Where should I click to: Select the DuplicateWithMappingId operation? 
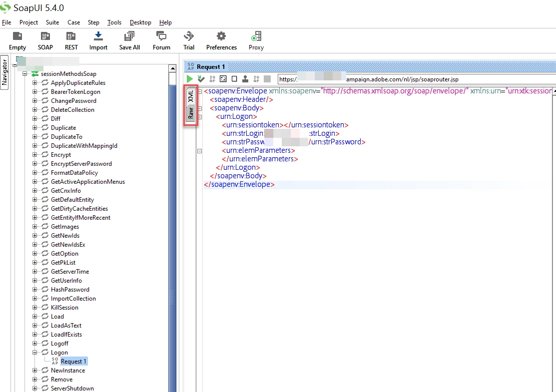[x=84, y=146]
